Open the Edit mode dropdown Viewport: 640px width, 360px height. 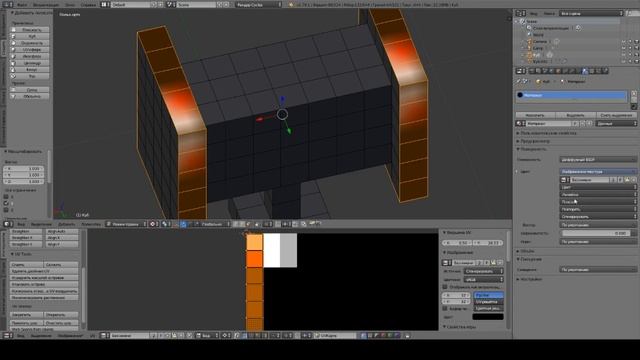click(x=126, y=224)
